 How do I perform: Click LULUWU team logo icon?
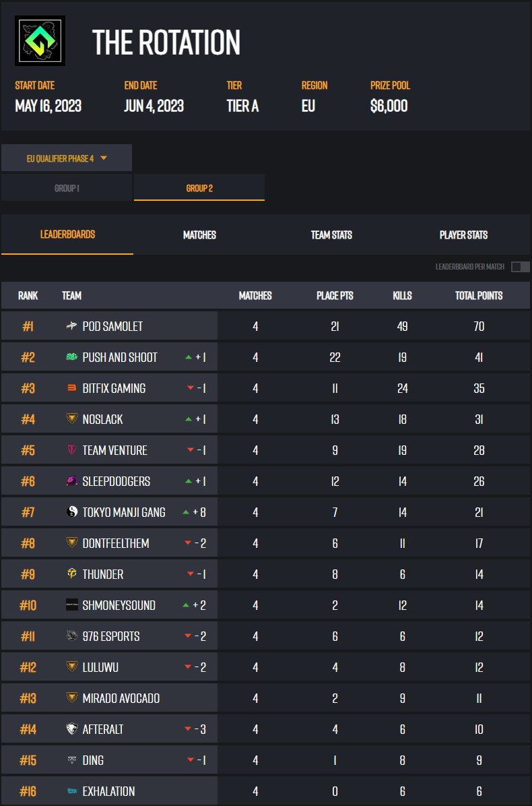72,667
